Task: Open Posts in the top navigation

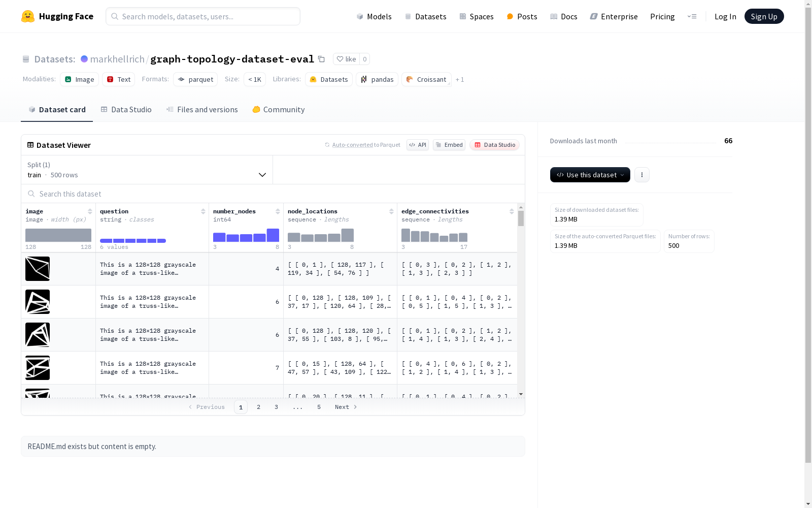Action: (x=522, y=16)
